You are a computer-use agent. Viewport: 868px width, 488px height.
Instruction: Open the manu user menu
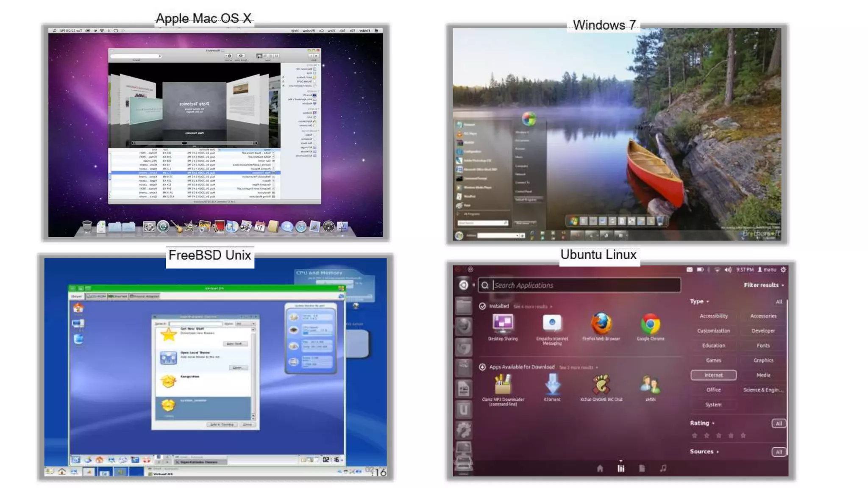click(x=767, y=269)
